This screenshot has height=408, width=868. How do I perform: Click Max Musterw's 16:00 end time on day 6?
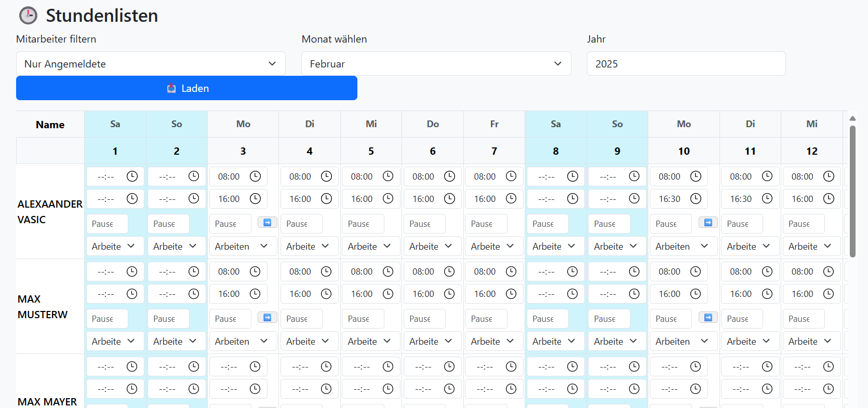423,294
